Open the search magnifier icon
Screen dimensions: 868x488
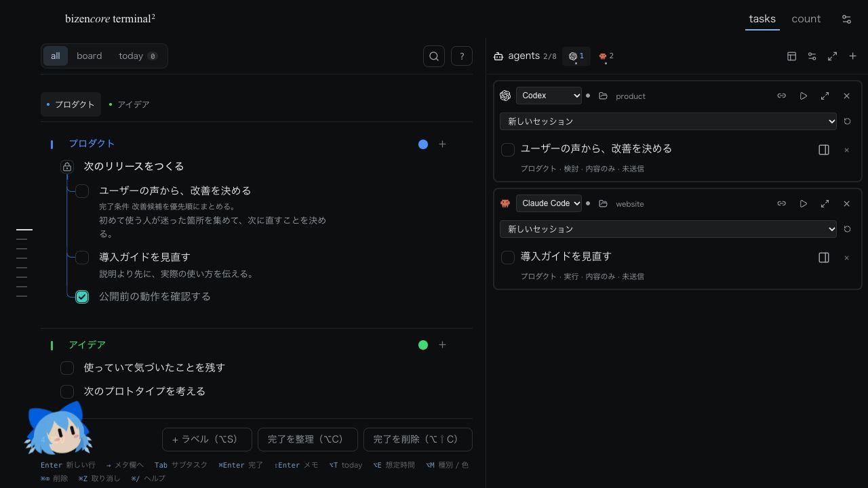(x=434, y=56)
